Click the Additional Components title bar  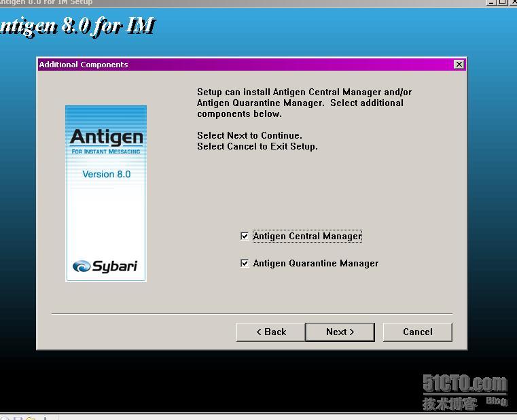251,65
